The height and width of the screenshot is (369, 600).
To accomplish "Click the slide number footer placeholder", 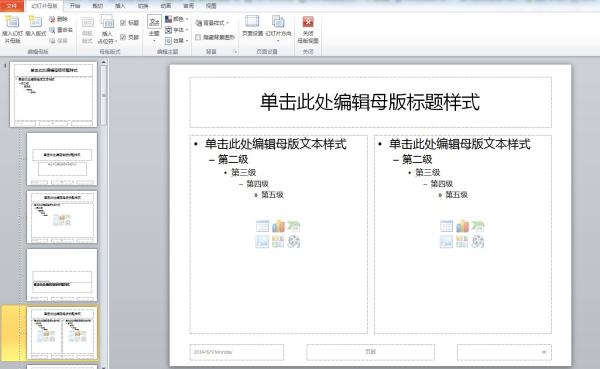I will [504, 352].
